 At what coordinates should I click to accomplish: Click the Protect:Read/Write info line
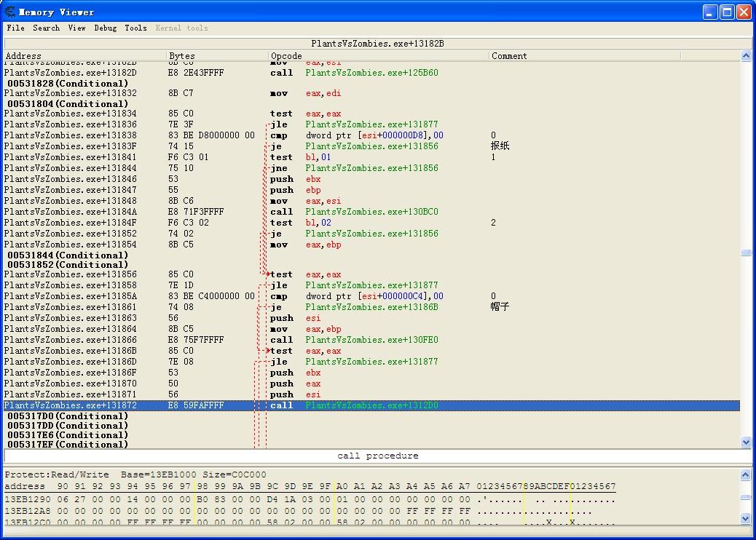pos(135,475)
